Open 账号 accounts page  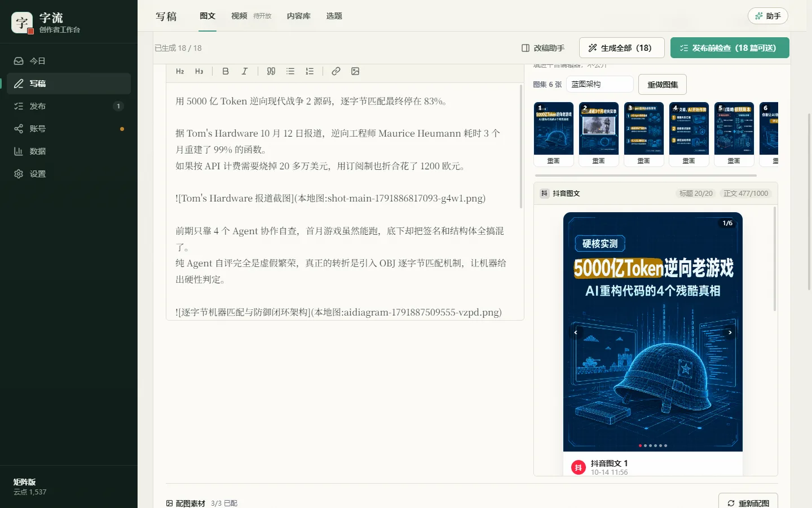pyautogui.click(x=69, y=129)
